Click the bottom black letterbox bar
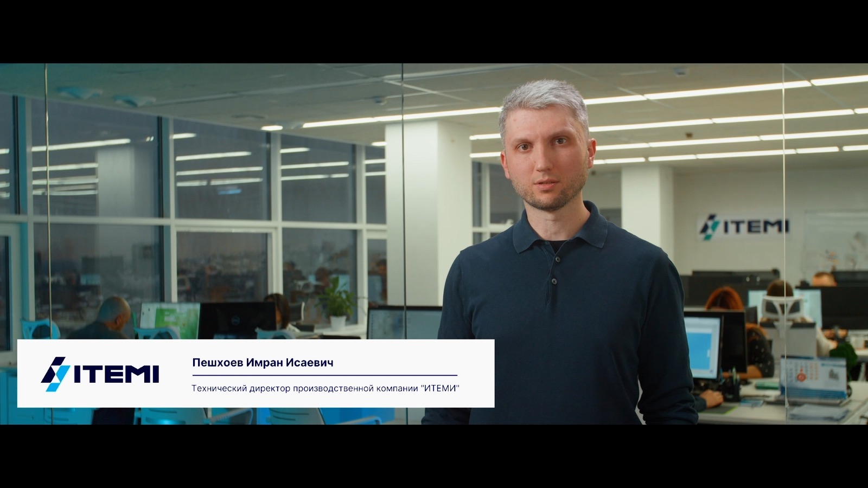The image size is (868, 488). point(434,456)
